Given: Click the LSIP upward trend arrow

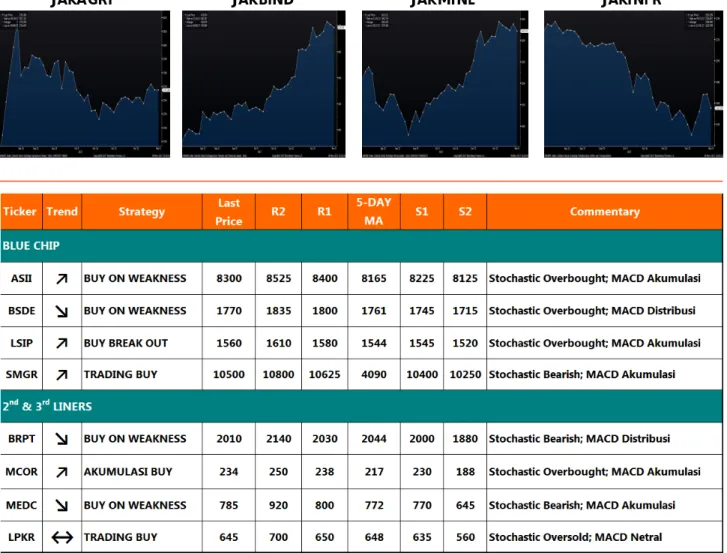Looking at the screenshot, I should point(62,343).
